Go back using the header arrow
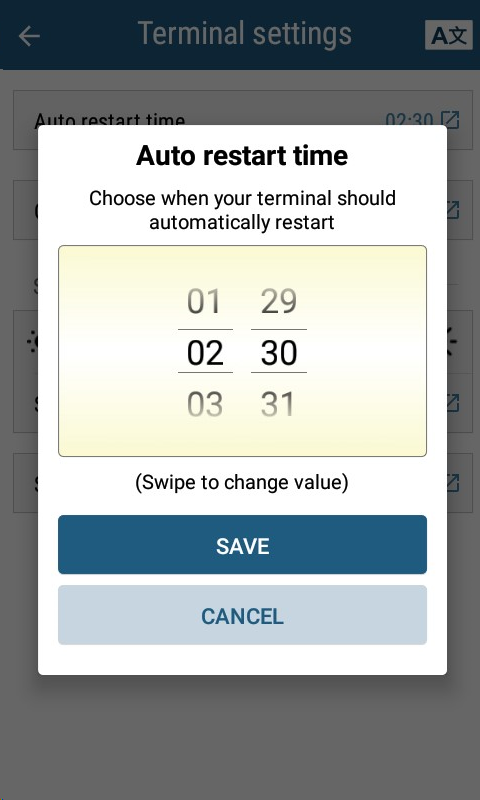 point(29,36)
